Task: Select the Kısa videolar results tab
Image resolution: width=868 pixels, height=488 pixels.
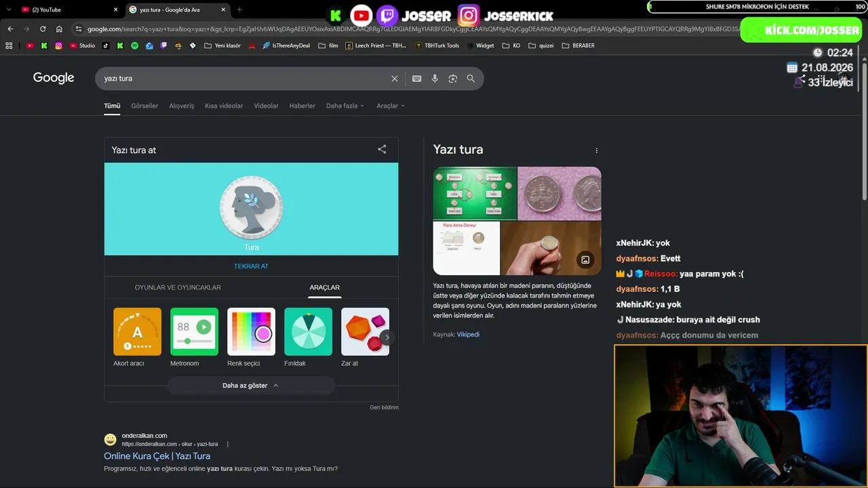Action: (x=224, y=106)
